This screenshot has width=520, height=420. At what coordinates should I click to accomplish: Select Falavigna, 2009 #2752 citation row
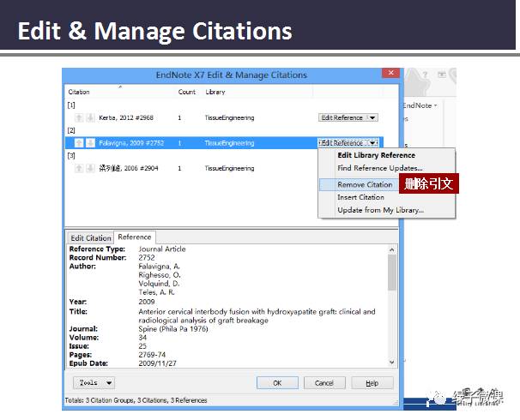click(x=224, y=143)
